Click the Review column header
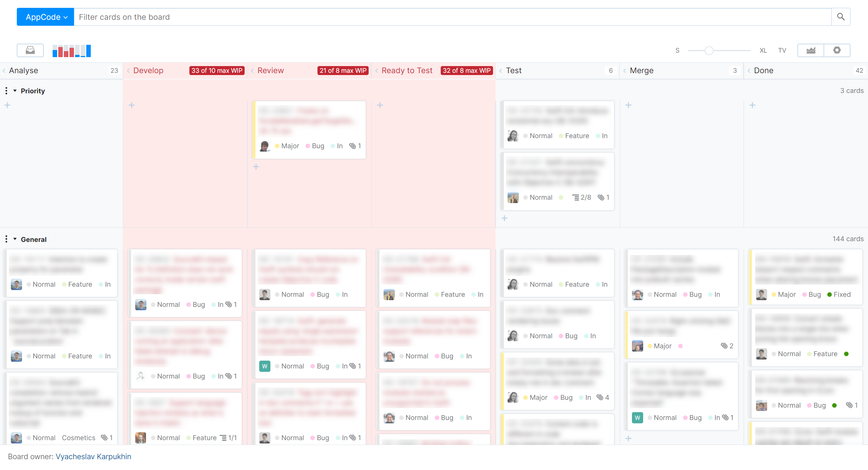 (x=270, y=71)
